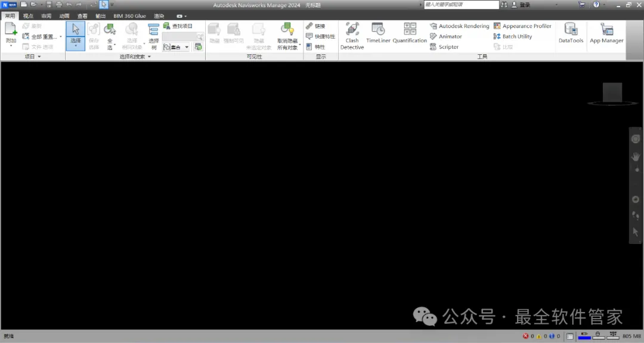The width and height of the screenshot is (644, 343).
Task: Click the Save icon in quick access toolbar
Action: pyautogui.click(x=49, y=5)
